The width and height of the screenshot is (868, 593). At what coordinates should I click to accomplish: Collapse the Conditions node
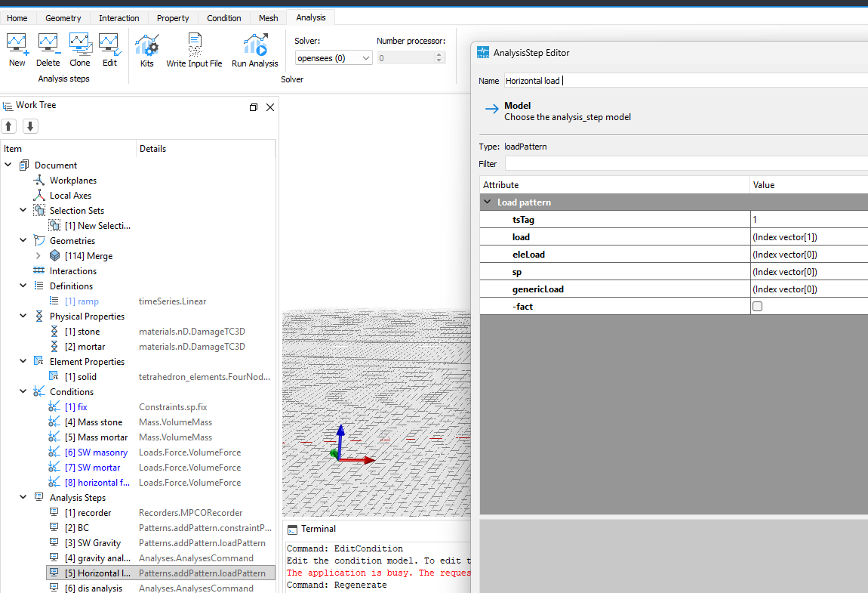(23, 391)
